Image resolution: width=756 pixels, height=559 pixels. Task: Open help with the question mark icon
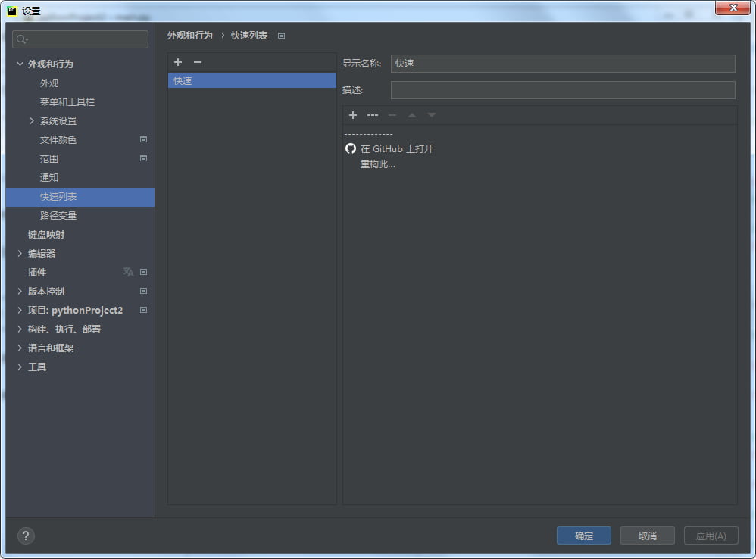[26, 536]
